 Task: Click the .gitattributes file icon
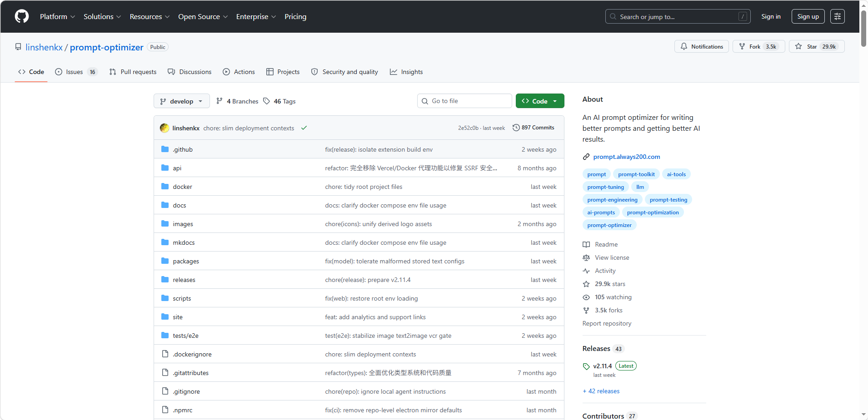(x=165, y=372)
